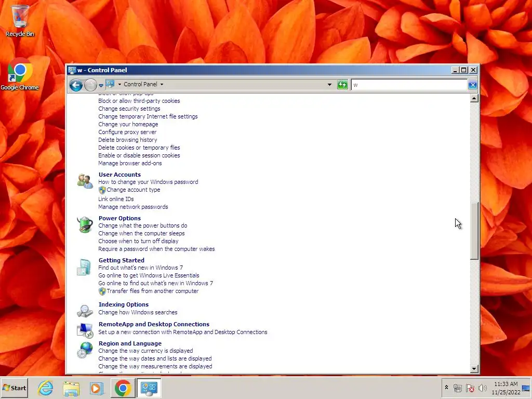Click Delete cookies or temporary files
This screenshot has height=399, width=532.
tap(139, 148)
